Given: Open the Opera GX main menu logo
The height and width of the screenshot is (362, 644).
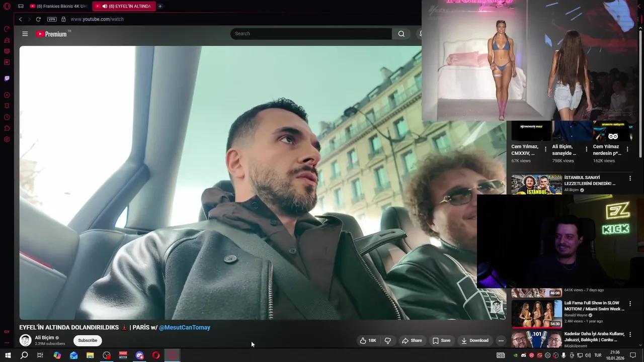Looking at the screenshot, I should click(x=7, y=6).
